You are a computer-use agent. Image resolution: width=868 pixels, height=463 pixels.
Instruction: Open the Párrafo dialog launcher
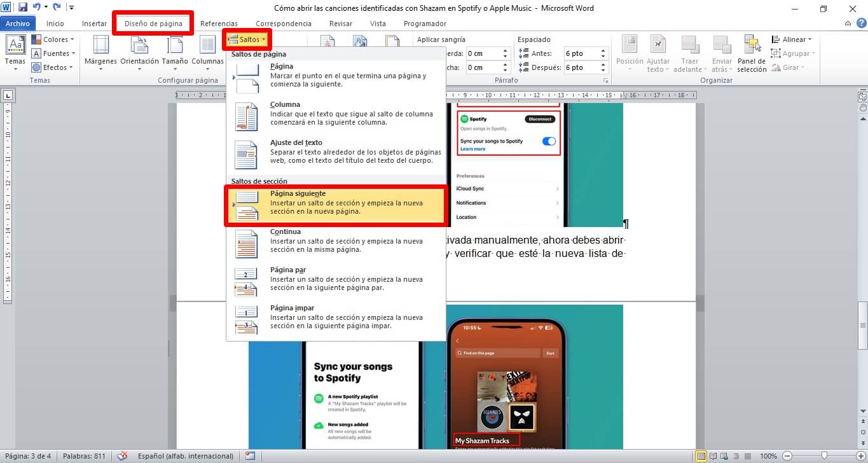click(x=605, y=81)
